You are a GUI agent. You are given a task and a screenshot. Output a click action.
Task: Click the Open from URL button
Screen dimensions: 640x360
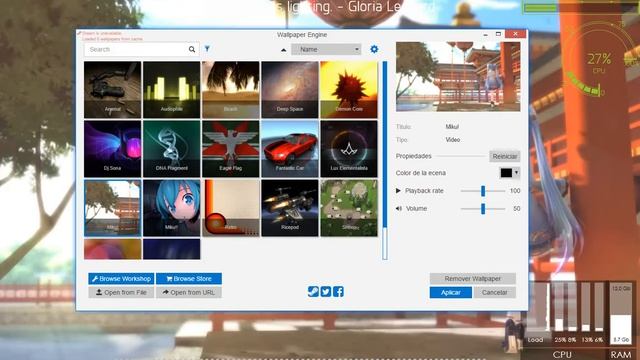click(189, 292)
